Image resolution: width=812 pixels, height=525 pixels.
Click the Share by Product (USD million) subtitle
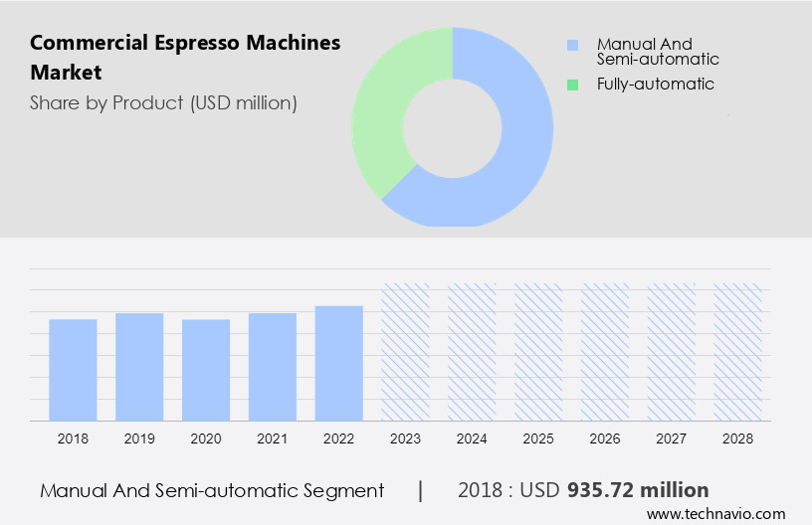pos(163,102)
